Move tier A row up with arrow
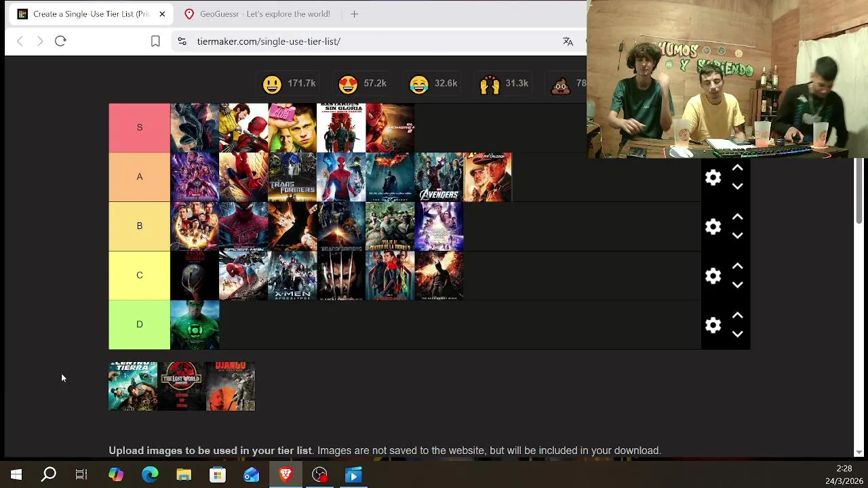 click(x=738, y=168)
